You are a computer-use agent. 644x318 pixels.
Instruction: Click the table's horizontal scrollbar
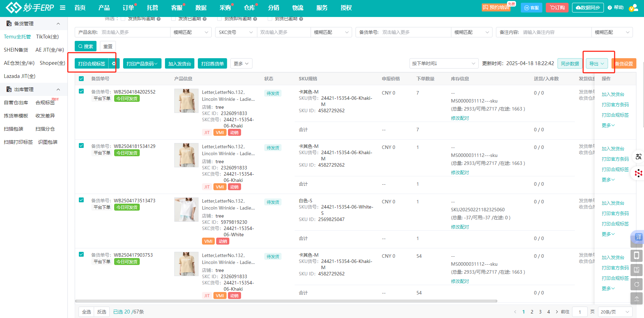coord(286,301)
